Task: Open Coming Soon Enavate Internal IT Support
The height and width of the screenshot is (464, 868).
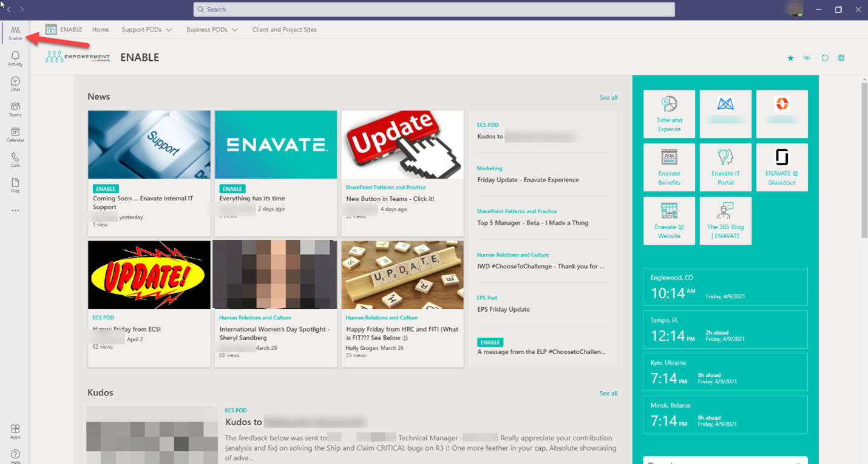Action: click(x=142, y=202)
